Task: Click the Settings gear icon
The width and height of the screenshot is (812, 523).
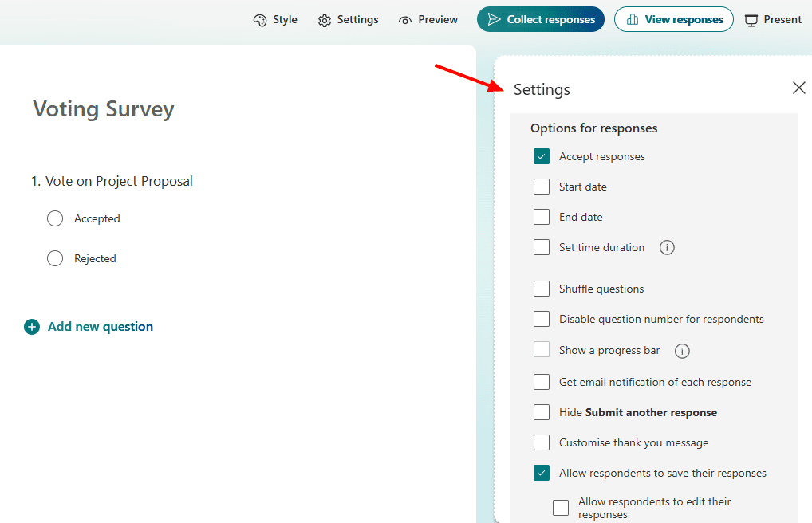Action: click(x=325, y=20)
